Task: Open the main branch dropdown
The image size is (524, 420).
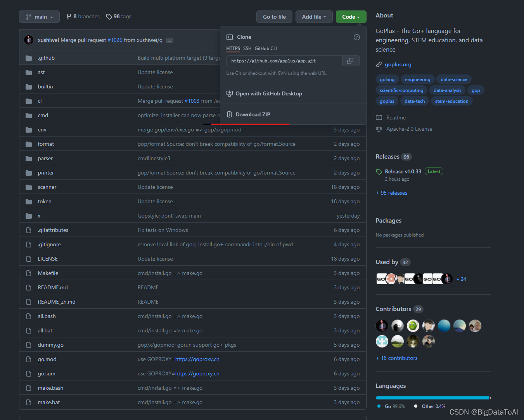Action: click(39, 17)
